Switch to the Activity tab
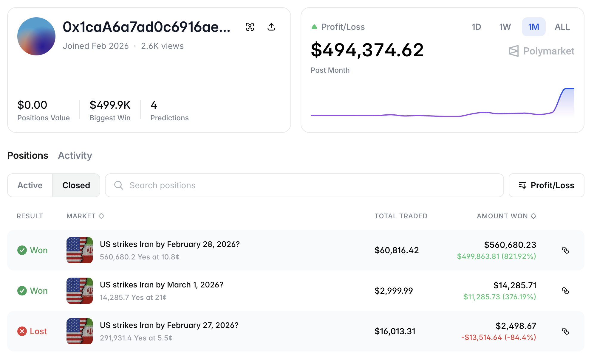The height and width of the screenshot is (364, 597). click(x=75, y=155)
